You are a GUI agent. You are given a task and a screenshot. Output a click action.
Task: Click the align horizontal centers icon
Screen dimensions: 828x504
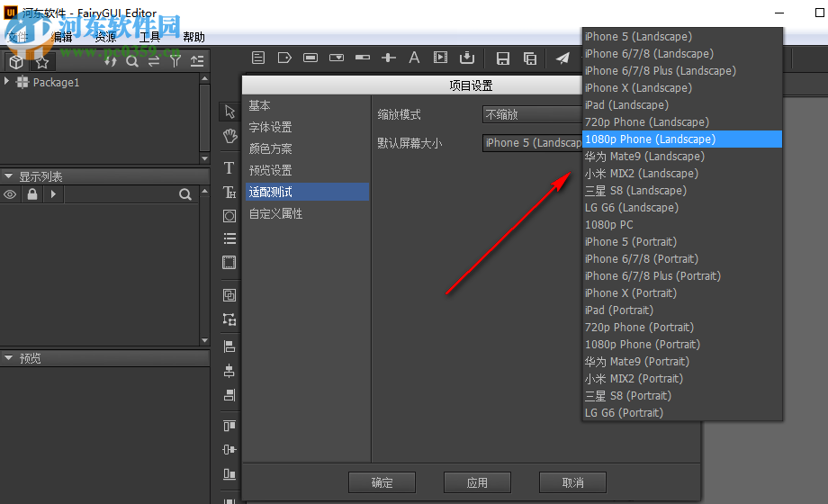coord(229,371)
